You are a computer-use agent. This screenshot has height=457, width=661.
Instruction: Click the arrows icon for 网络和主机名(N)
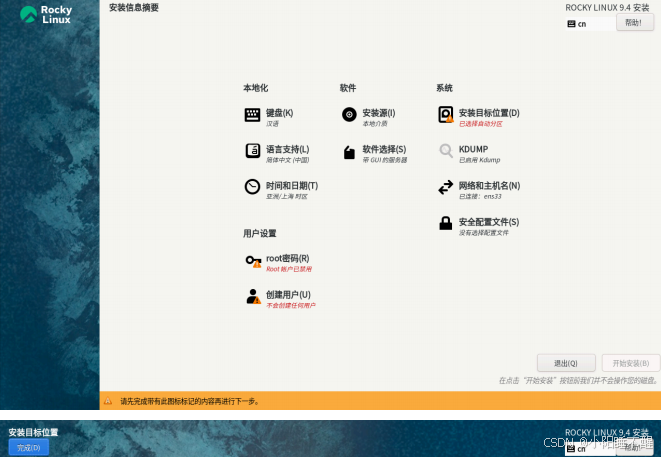(446, 187)
